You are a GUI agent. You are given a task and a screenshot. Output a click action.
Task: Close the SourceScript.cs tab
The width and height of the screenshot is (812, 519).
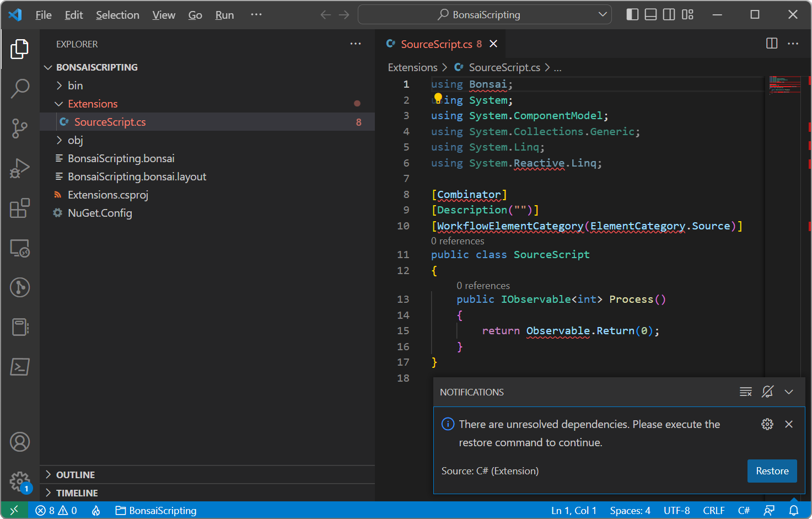click(493, 44)
